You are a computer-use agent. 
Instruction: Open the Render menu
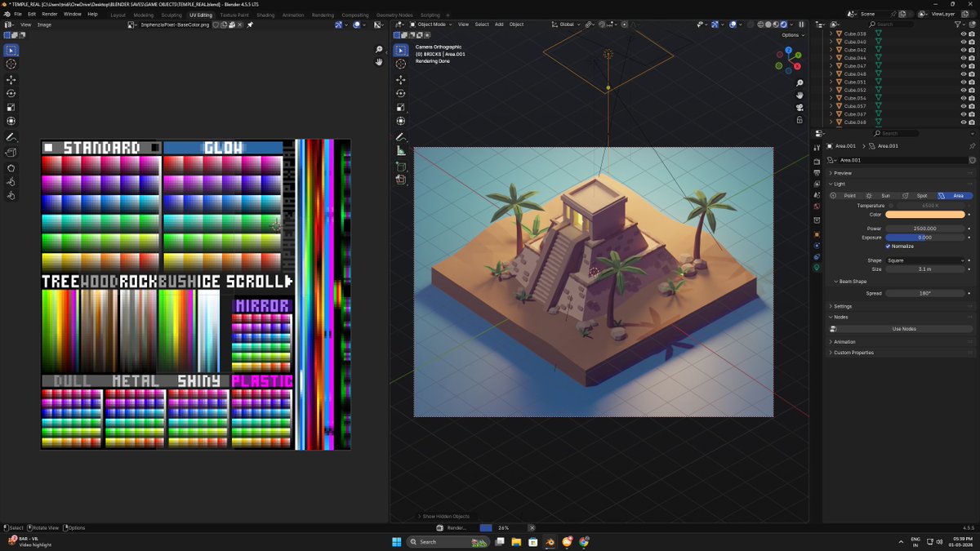coord(50,14)
